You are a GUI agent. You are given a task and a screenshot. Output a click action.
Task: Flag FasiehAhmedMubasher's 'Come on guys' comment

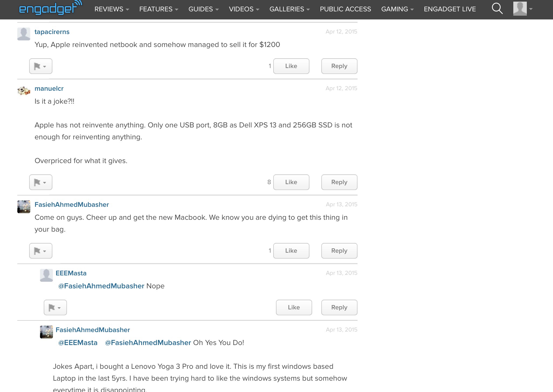(41, 251)
